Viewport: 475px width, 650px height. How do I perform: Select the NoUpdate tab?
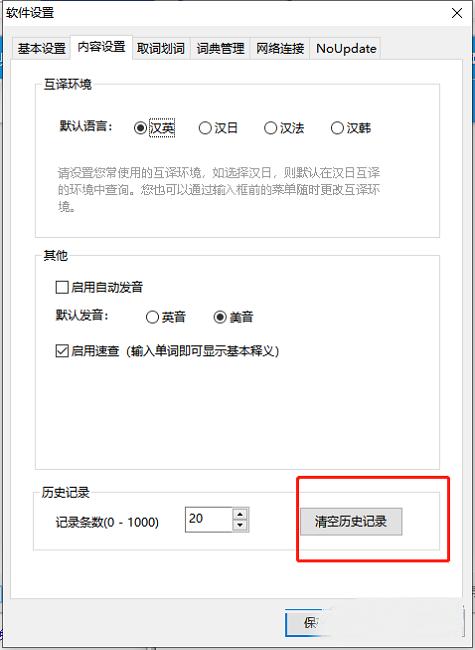tap(346, 49)
